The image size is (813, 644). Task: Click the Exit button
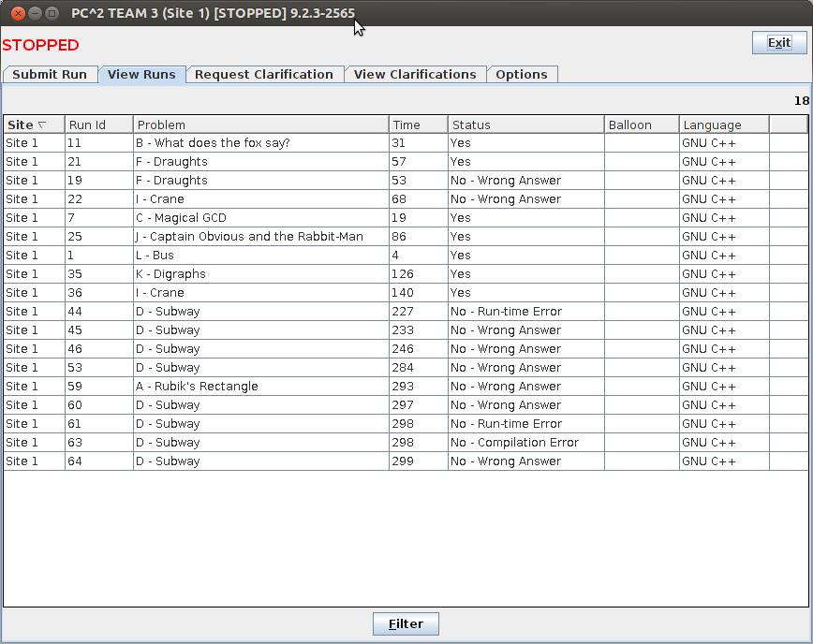click(778, 43)
